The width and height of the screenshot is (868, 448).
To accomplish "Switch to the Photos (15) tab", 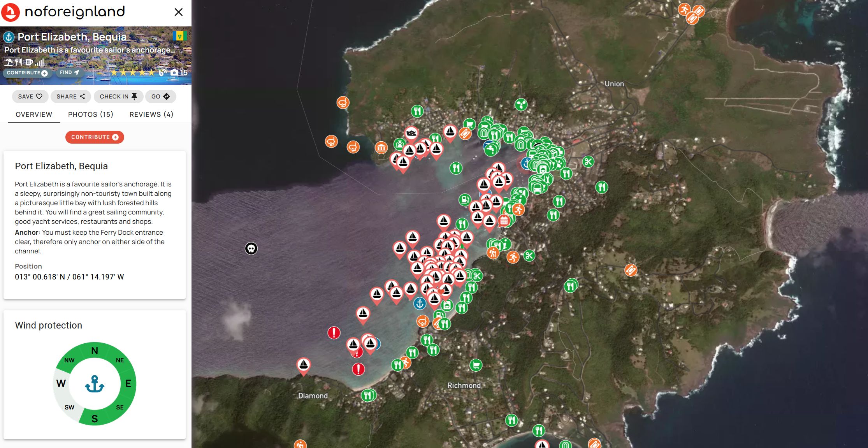I will click(91, 114).
